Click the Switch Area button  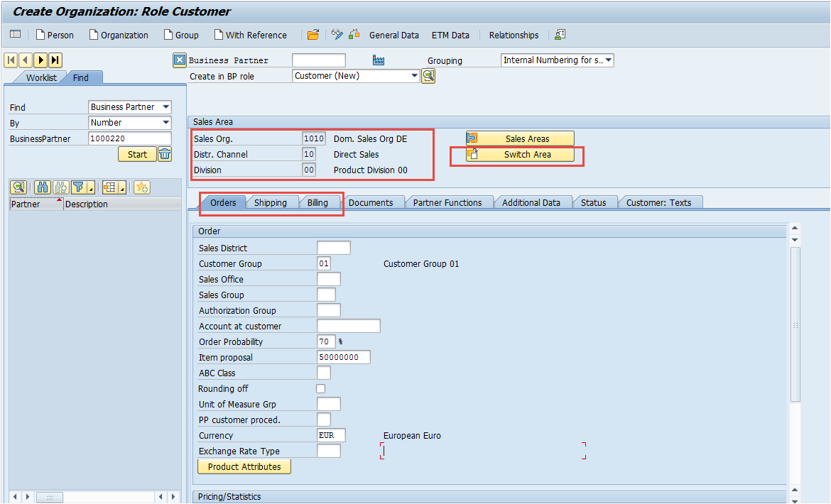[521, 155]
